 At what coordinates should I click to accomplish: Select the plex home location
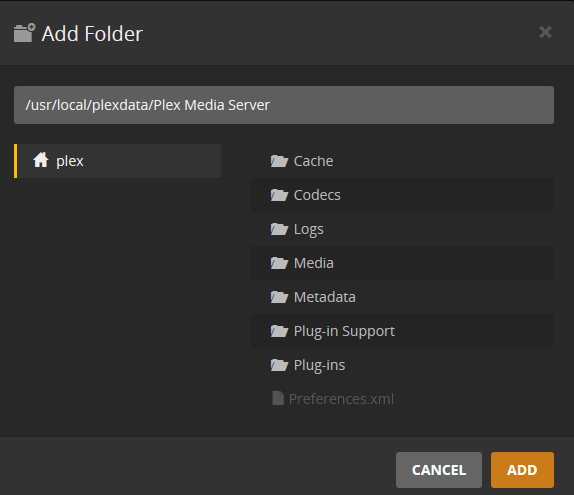click(118, 161)
